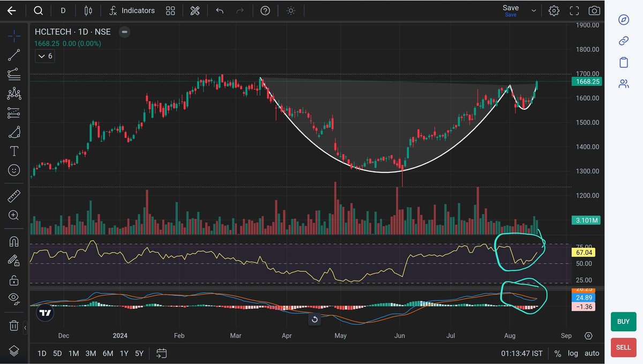Open the Save layout dropdown arrow

pos(534,10)
